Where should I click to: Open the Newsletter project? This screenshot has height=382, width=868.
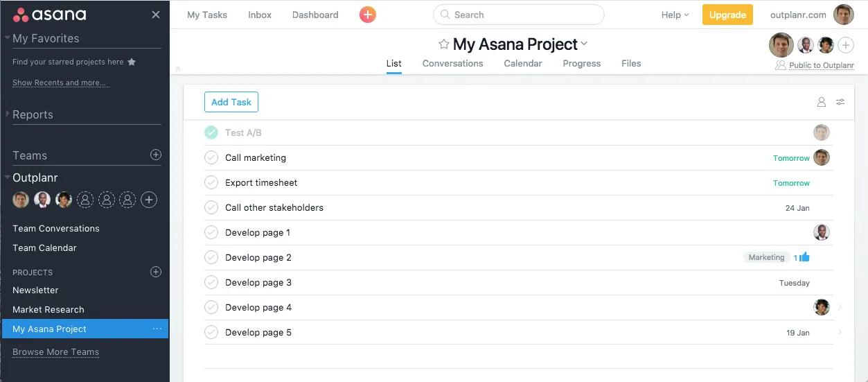(x=35, y=290)
